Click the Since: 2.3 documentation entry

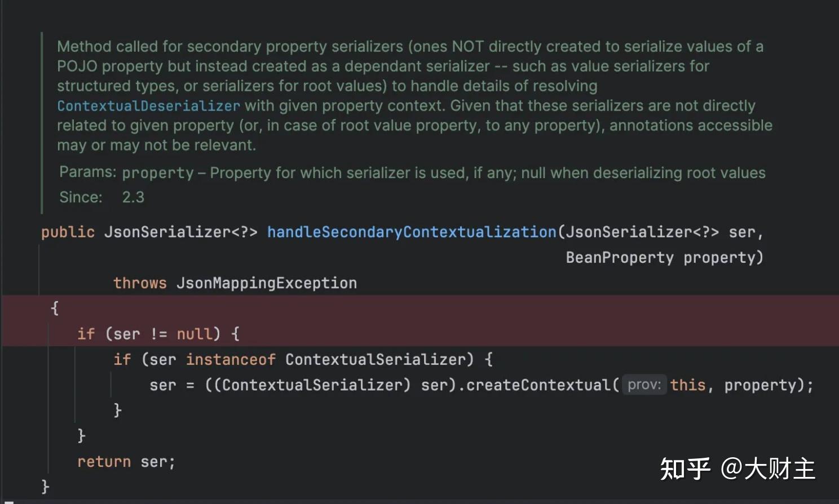pos(101,197)
